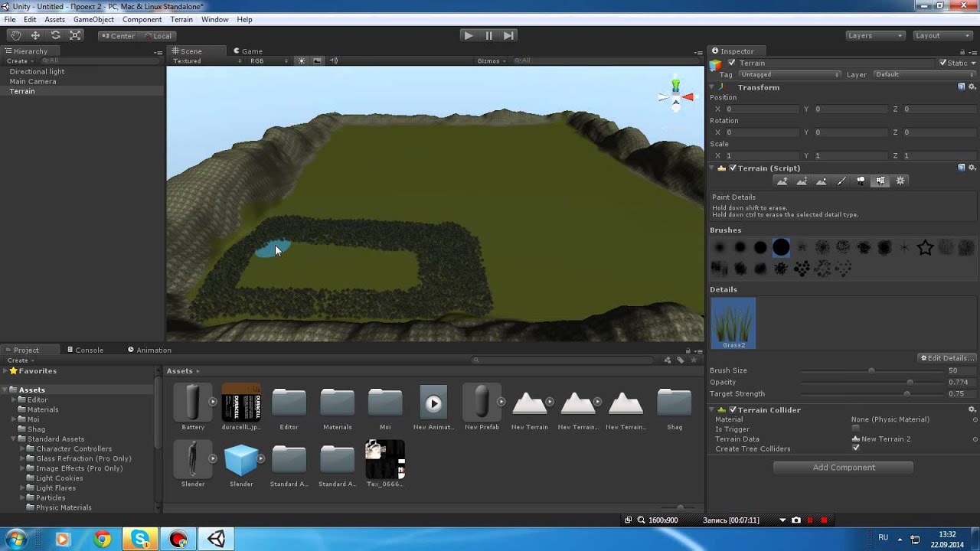Select the Paint Texture brush tool
The height and width of the screenshot is (551, 980).
(841, 181)
